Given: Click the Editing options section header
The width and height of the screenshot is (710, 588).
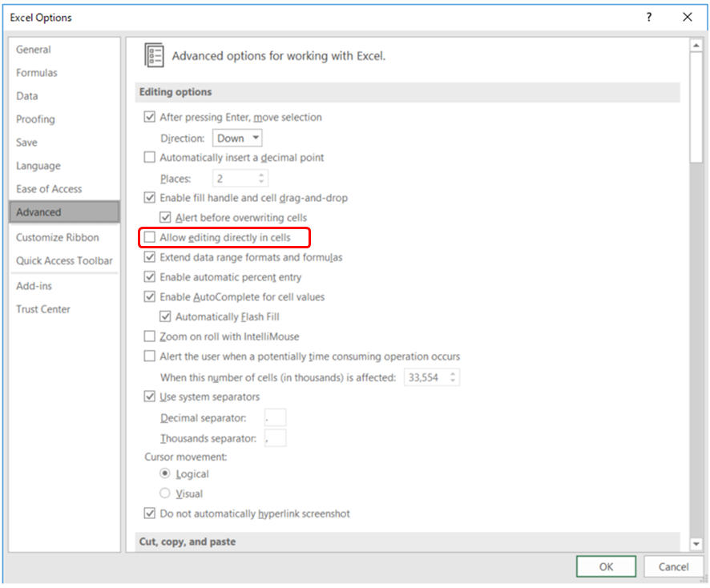Looking at the screenshot, I should [x=408, y=92].
